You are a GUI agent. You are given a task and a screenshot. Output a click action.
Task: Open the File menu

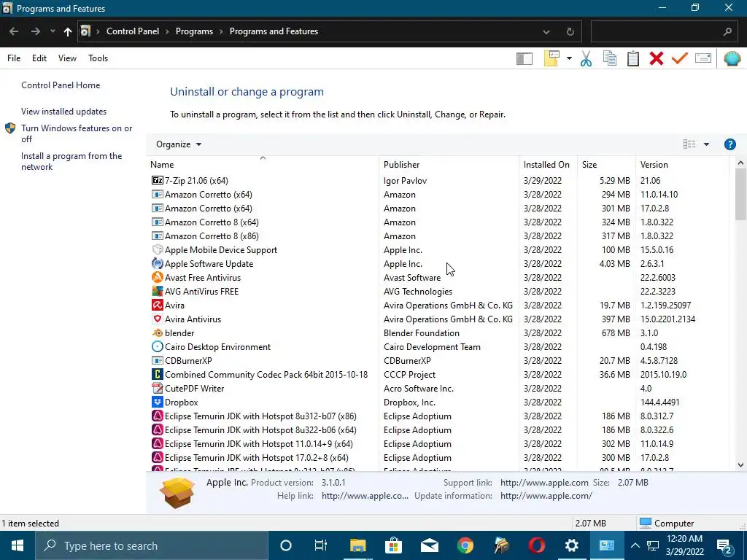[14, 58]
